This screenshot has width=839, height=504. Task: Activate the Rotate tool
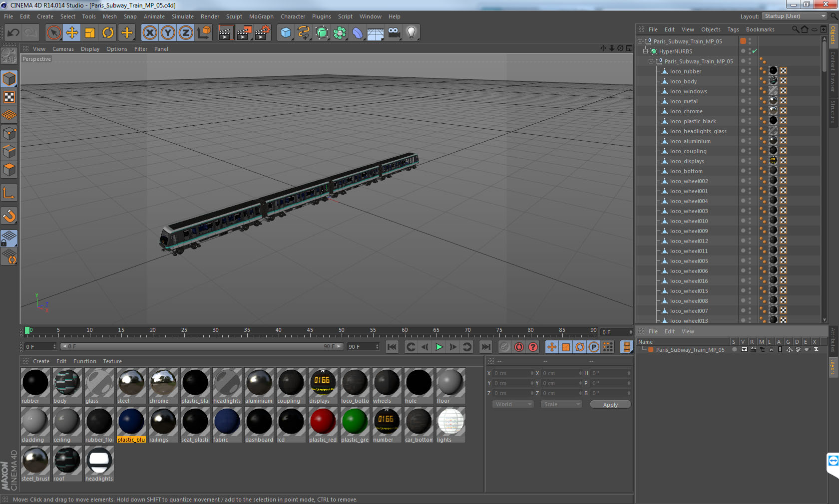click(x=108, y=33)
